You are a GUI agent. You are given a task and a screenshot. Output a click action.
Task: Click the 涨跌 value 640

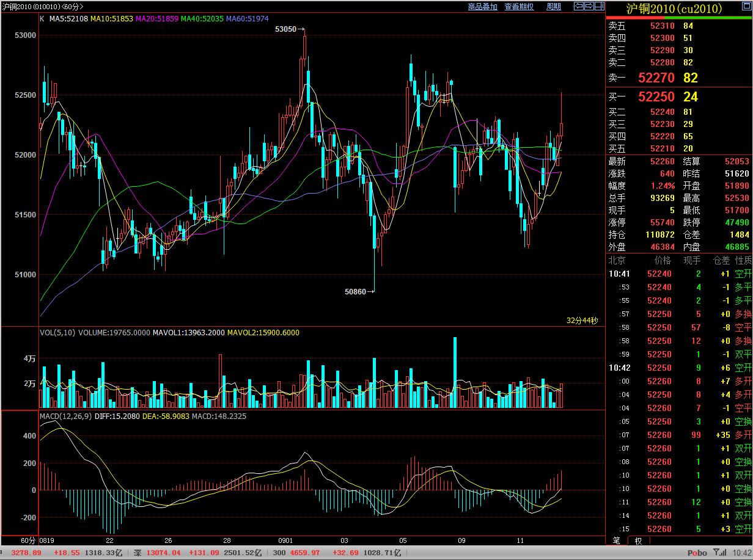(668, 173)
